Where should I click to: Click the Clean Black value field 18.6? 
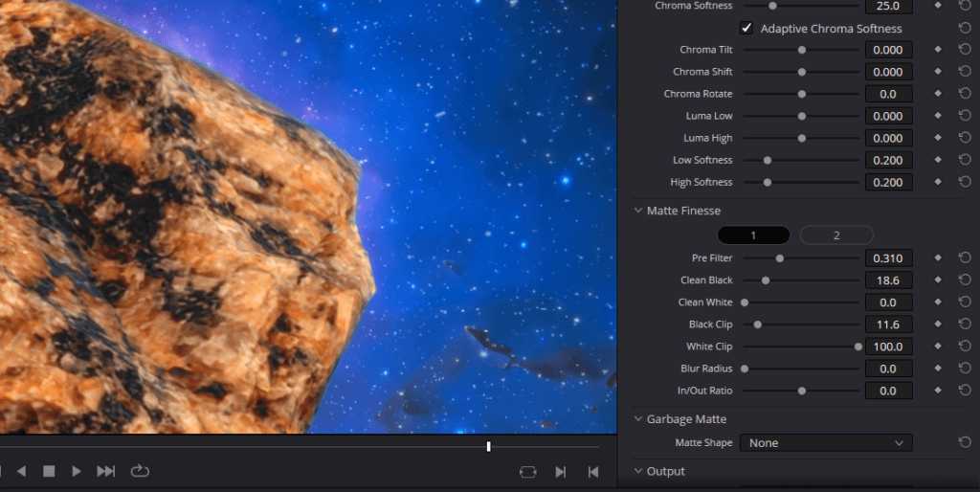(x=889, y=280)
